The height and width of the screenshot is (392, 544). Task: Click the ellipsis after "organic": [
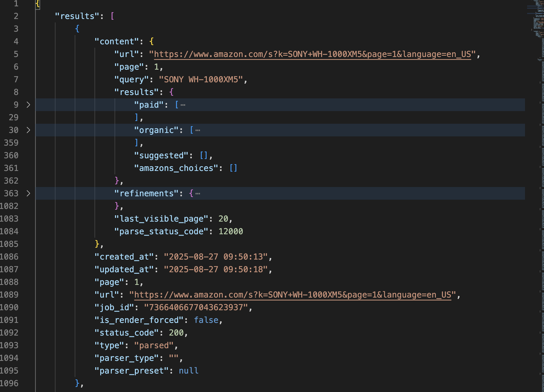pos(198,130)
